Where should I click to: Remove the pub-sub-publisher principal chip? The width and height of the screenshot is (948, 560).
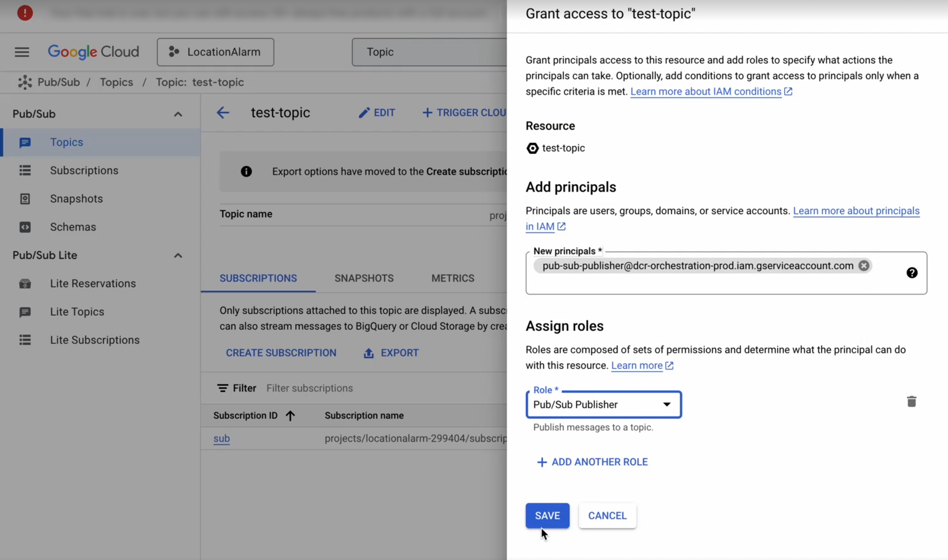(x=863, y=266)
